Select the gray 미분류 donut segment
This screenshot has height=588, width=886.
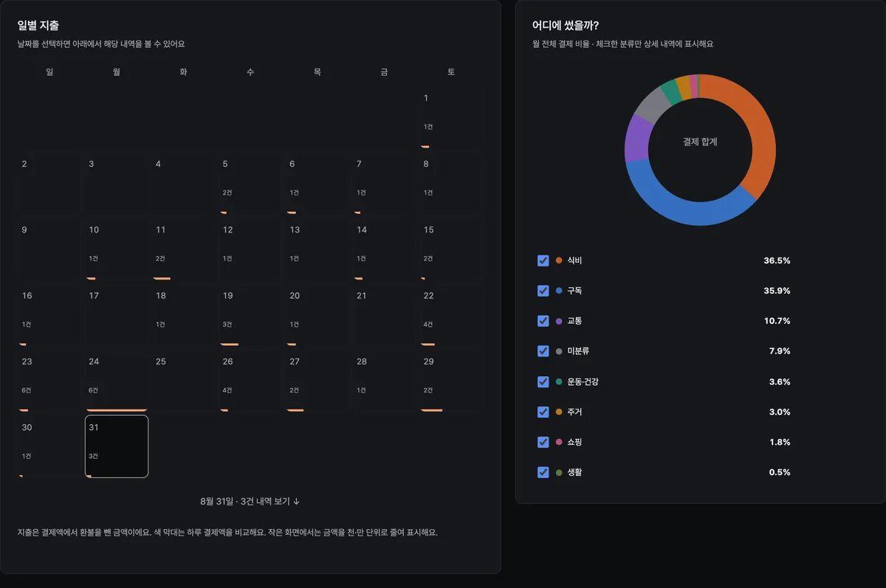point(652,105)
